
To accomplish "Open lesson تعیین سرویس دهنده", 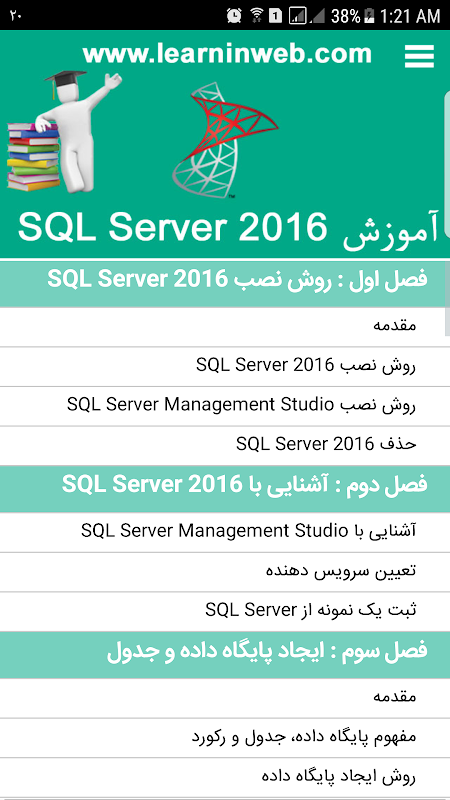I will pos(225,572).
